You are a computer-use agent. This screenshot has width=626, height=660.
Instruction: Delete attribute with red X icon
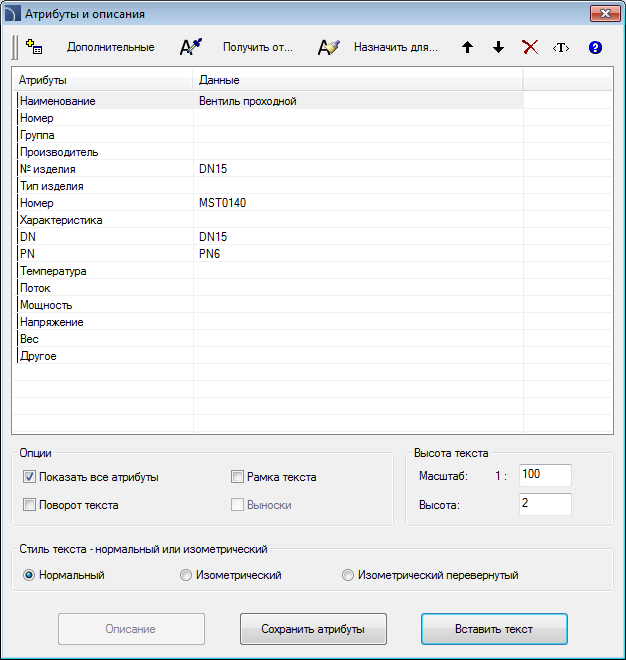[530, 47]
